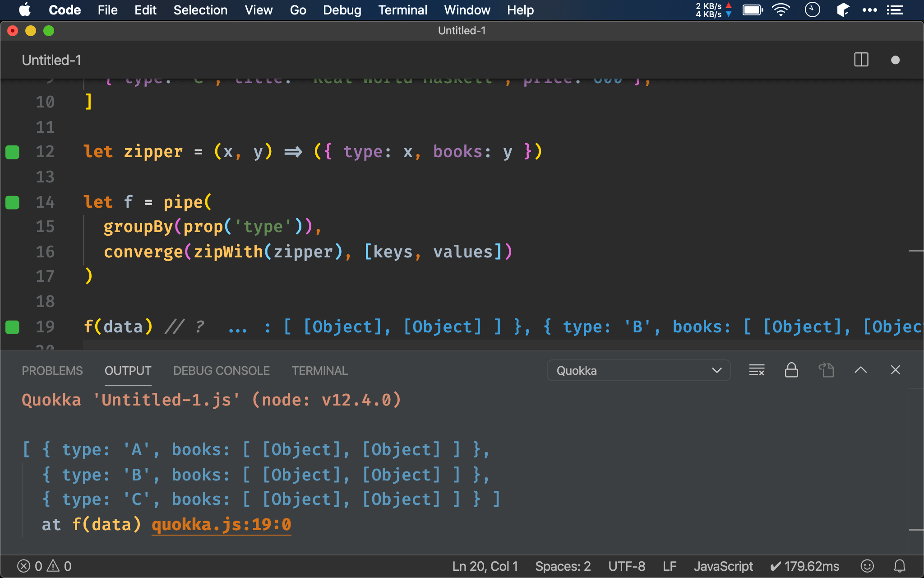Click Quokka green indicator on line 19
Screen dimensions: 924x578
tap(12, 327)
